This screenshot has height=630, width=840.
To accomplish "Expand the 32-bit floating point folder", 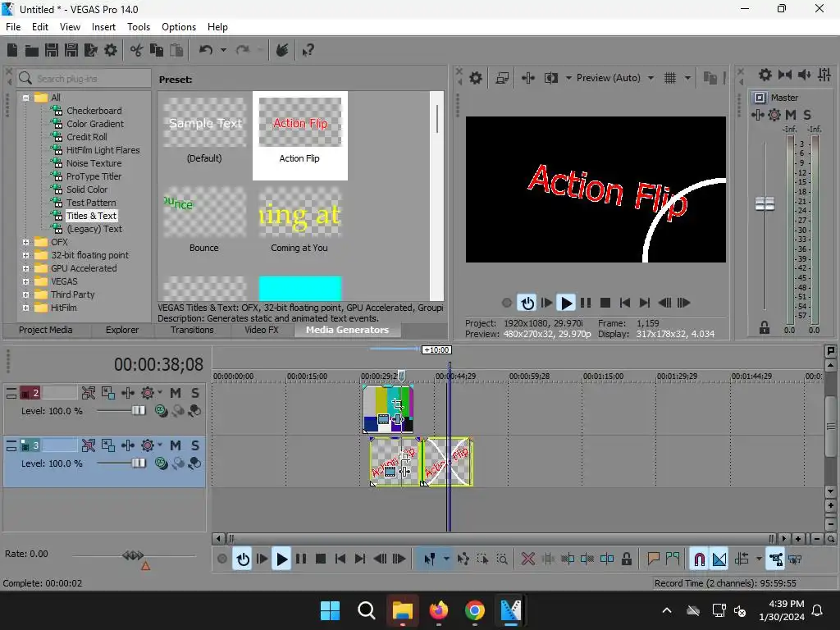I will pos(25,256).
